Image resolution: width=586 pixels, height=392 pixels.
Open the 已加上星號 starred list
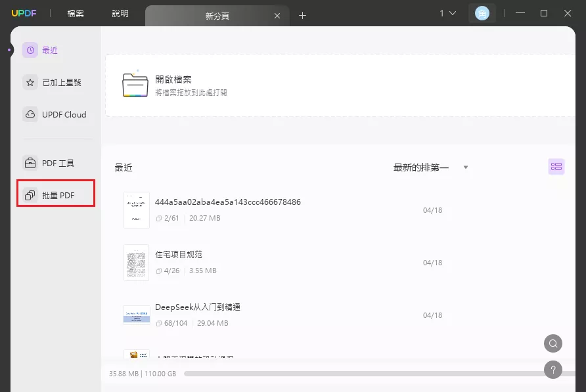(x=52, y=82)
